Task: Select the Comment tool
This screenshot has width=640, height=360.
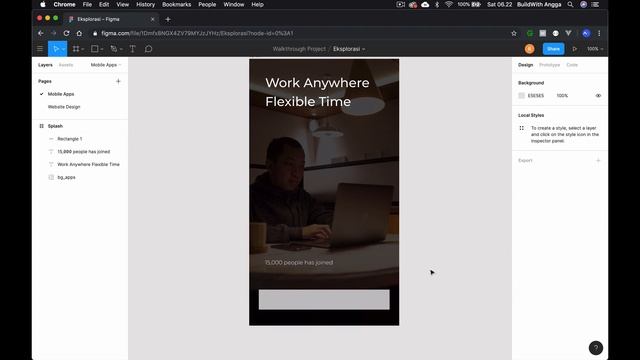Action: 149,49
